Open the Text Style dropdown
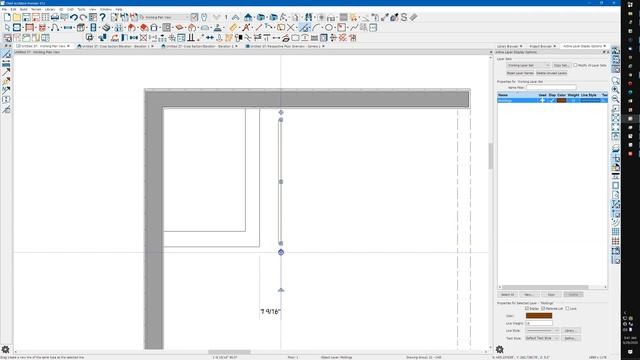This screenshot has width=640, height=360. pyautogui.click(x=542, y=338)
